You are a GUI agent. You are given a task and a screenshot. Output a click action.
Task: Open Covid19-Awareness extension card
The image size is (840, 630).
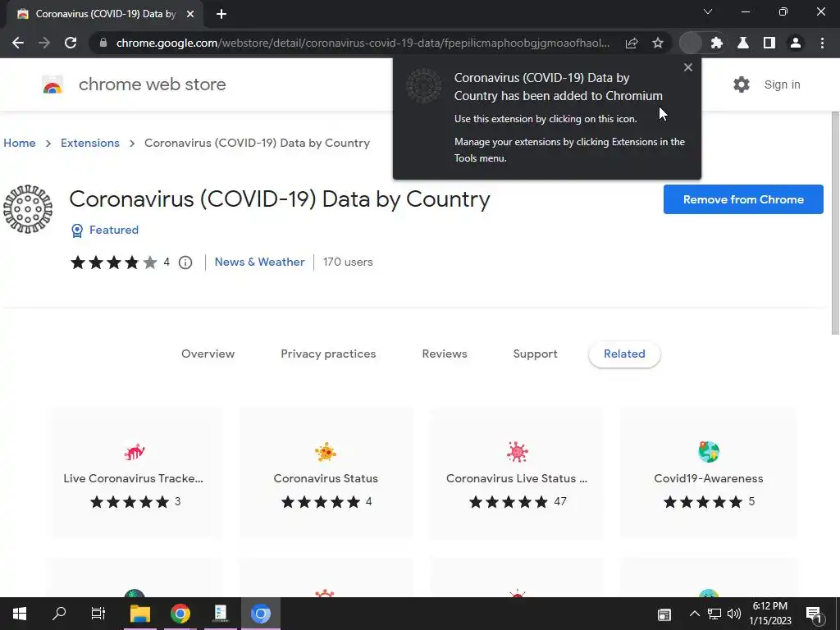[x=708, y=472]
